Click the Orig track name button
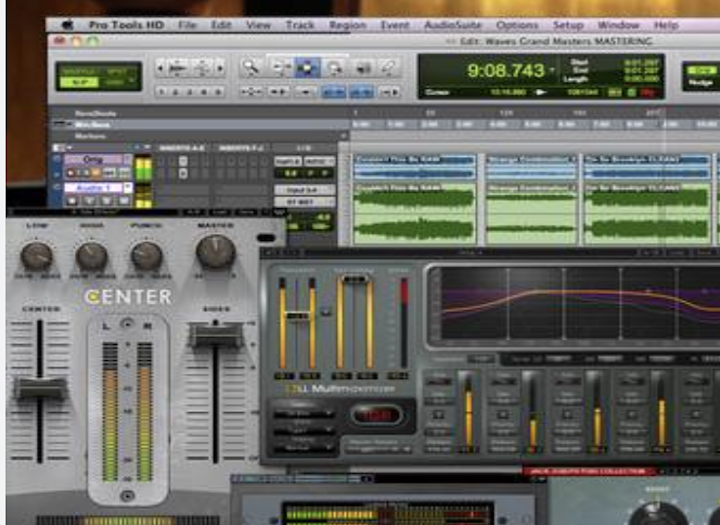This screenshot has width=720, height=525. 93,159
